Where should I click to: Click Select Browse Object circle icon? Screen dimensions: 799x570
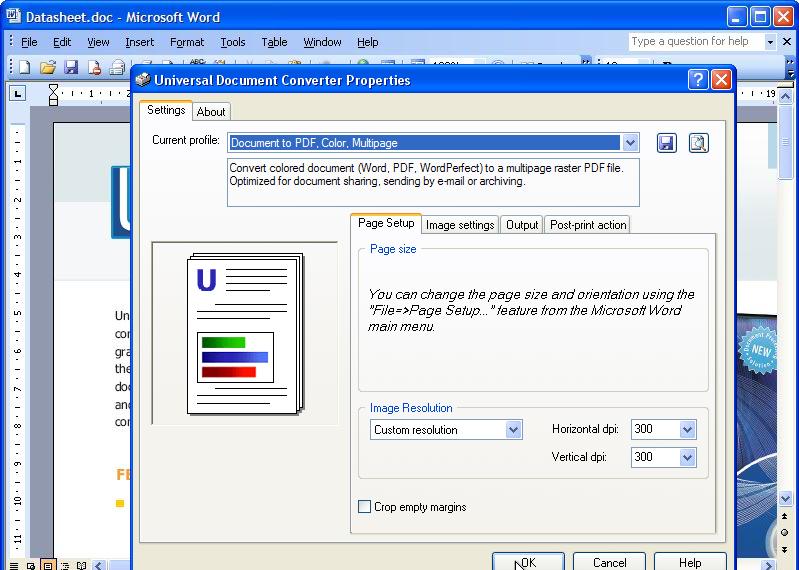point(785,533)
